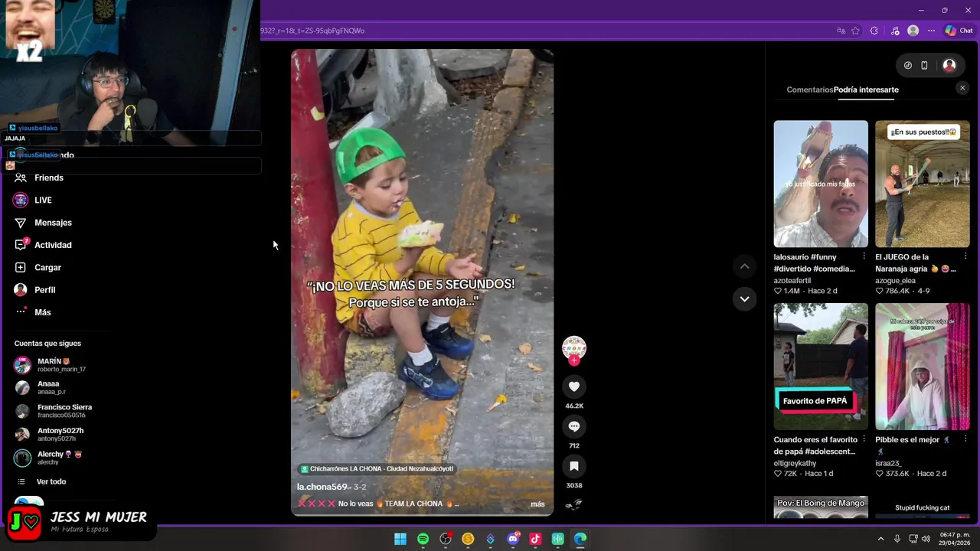
Task: Open the TikTok coins icon in top pill
Action: pyautogui.click(x=908, y=66)
